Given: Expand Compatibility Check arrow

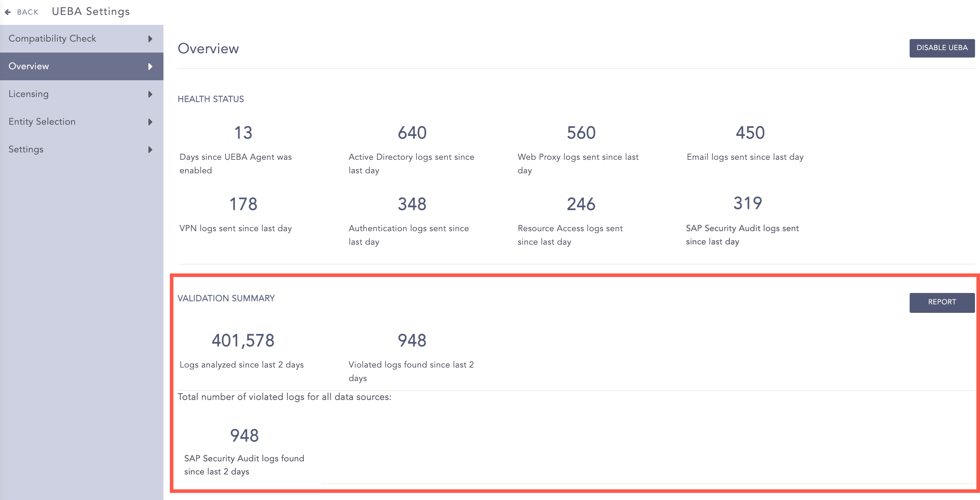Looking at the screenshot, I should pyautogui.click(x=150, y=39).
